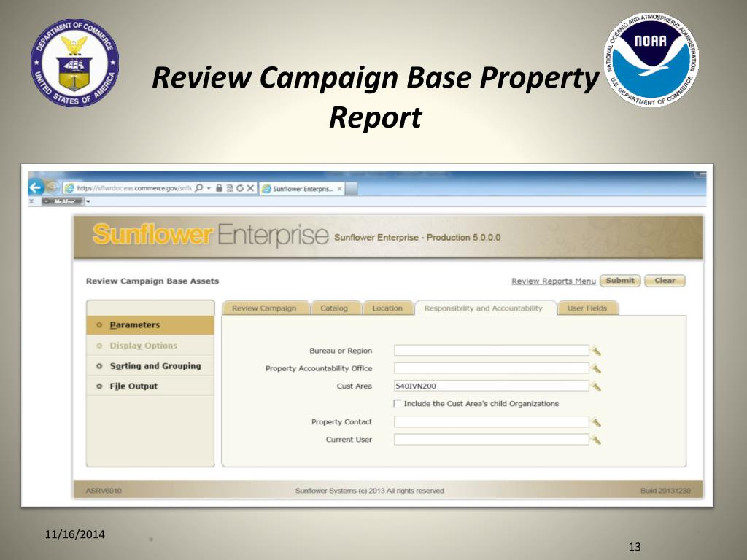Open lookup icon for Property Contact
This screenshot has height=560, width=747.
pos(595,422)
